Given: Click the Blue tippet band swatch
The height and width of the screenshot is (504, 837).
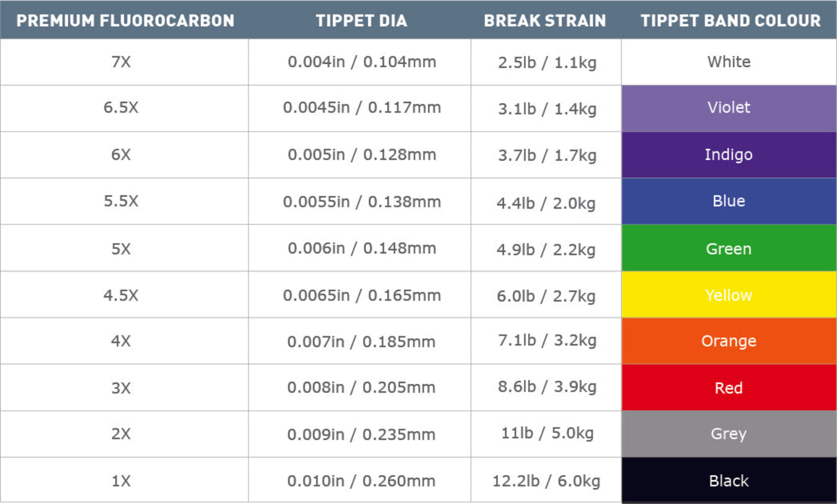Looking at the screenshot, I should (729, 201).
